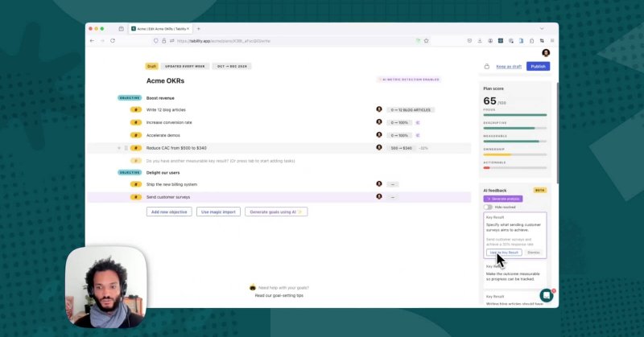Image resolution: width=644 pixels, height=337 pixels.
Task: Click the owner avatar on Ship the new billing system
Action: (x=379, y=184)
